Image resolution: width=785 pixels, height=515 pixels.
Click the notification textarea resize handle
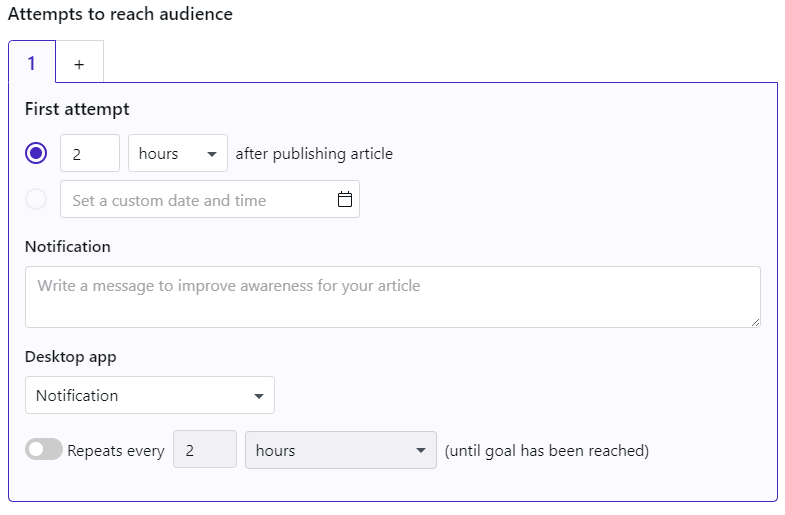point(755,323)
